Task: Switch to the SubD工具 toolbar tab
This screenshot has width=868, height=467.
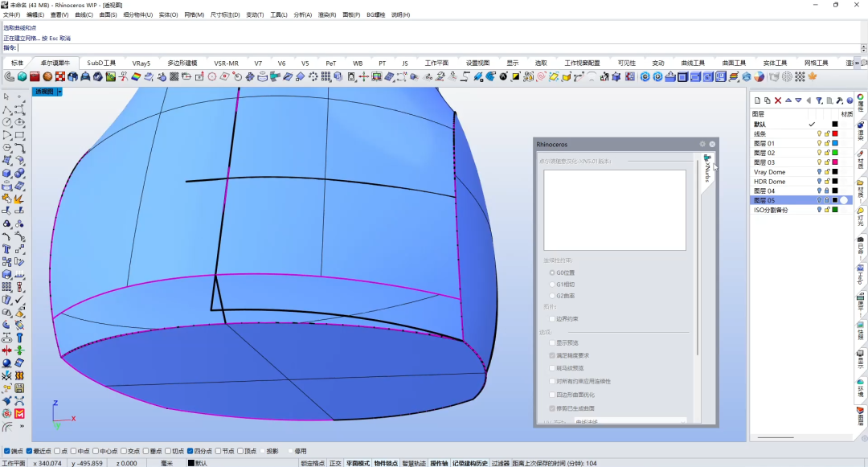Action: (101, 63)
